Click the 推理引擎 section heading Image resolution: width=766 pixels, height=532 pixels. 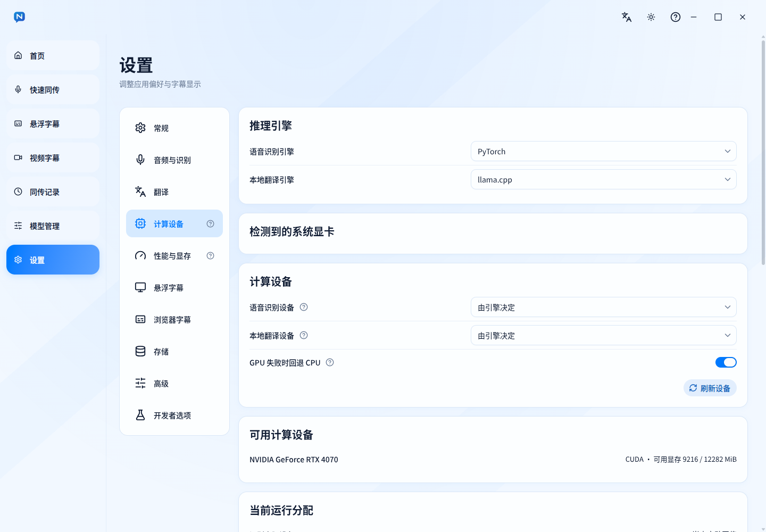tap(271, 126)
